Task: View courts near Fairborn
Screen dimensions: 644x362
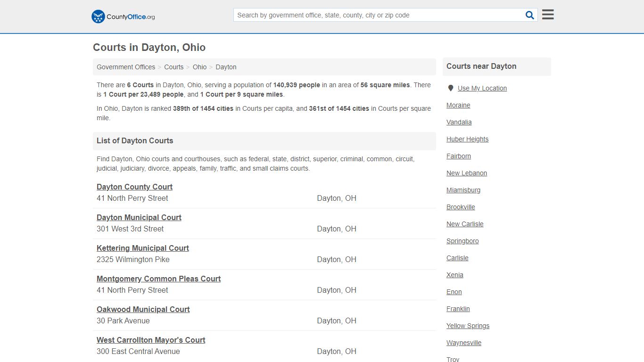Action: (459, 156)
